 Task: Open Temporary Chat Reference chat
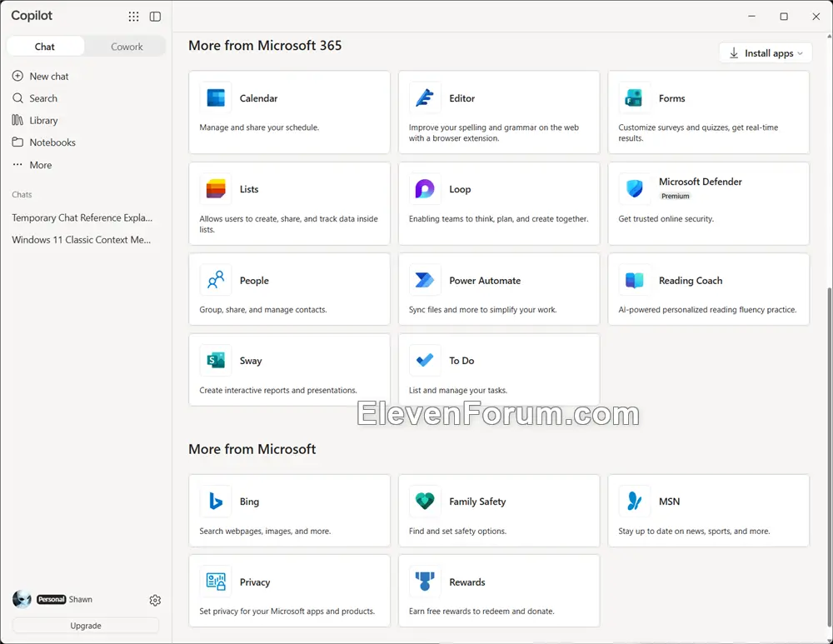tap(82, 217)
